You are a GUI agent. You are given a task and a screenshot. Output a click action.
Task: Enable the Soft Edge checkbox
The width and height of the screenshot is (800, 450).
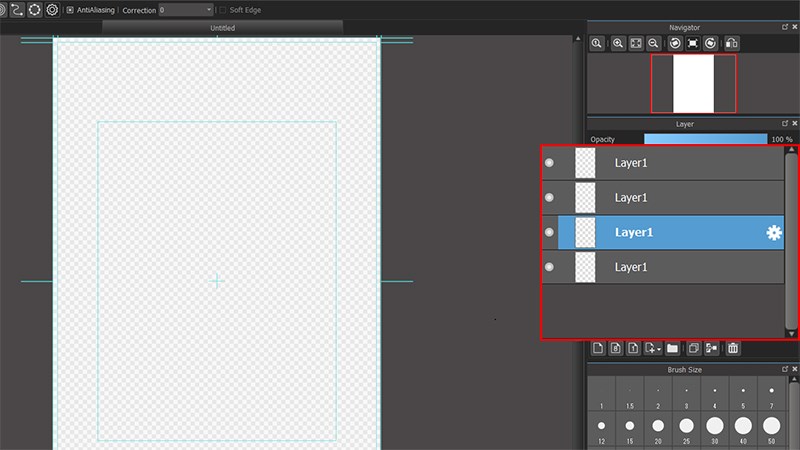(x=222, y=10)
